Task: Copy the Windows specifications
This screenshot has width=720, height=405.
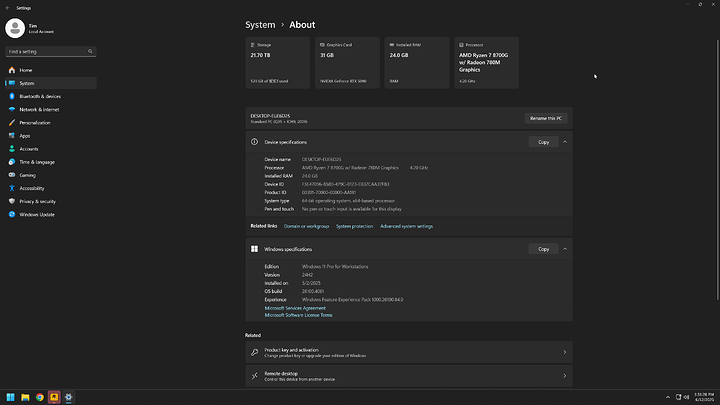Action: point(544,249)
